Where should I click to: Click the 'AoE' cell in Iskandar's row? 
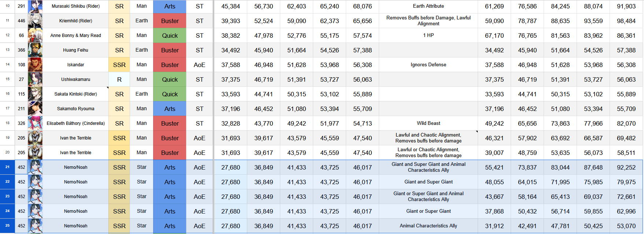pos(199,65)
